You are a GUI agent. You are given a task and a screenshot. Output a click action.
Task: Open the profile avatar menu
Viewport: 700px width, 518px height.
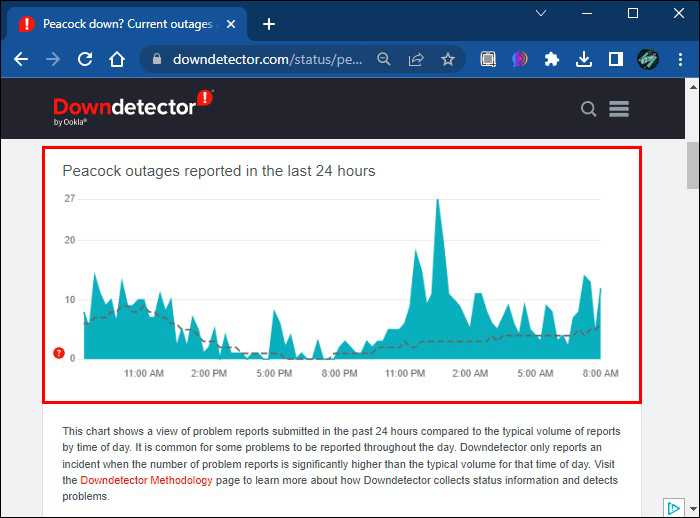[648, 59]
